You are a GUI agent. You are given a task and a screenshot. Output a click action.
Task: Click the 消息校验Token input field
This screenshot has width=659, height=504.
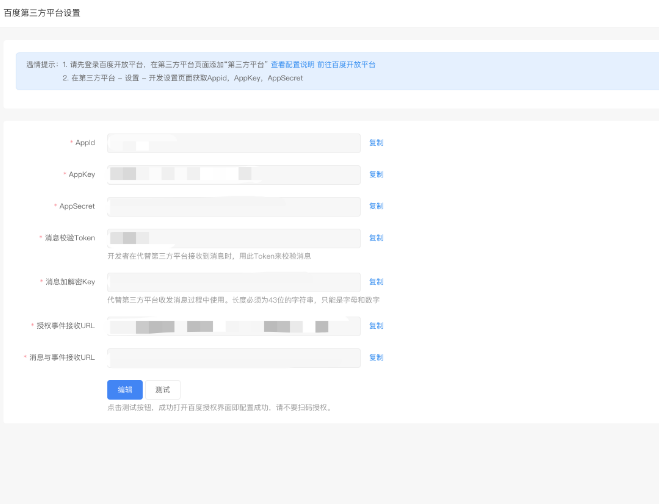(234, 238)
